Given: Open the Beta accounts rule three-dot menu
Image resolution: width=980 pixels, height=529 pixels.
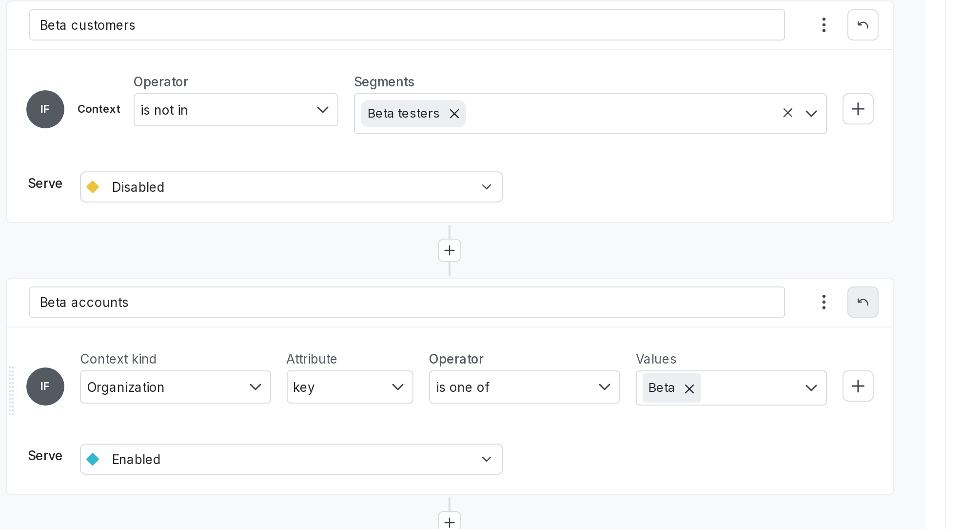Looking at the screenshot, I should pyautogui.click(x=823, y=302).
